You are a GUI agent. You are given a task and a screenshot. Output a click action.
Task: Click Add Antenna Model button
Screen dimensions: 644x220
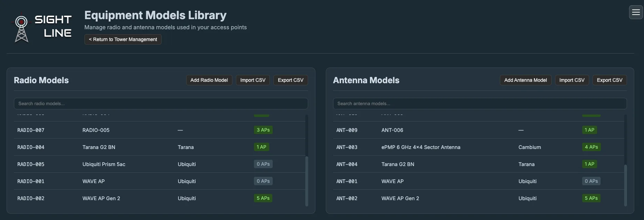click(526, 80)
